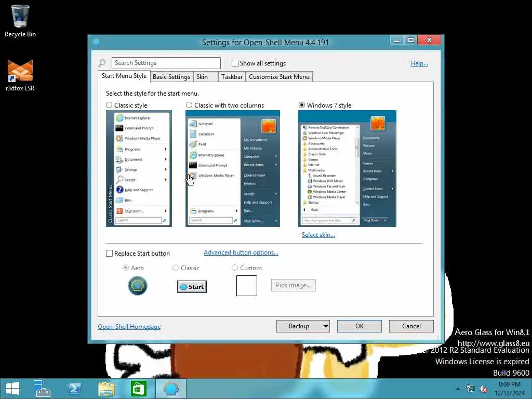Open the Skin tab
Screen dimensions: 532x399
pyautogui.click(x=206, y=77)
